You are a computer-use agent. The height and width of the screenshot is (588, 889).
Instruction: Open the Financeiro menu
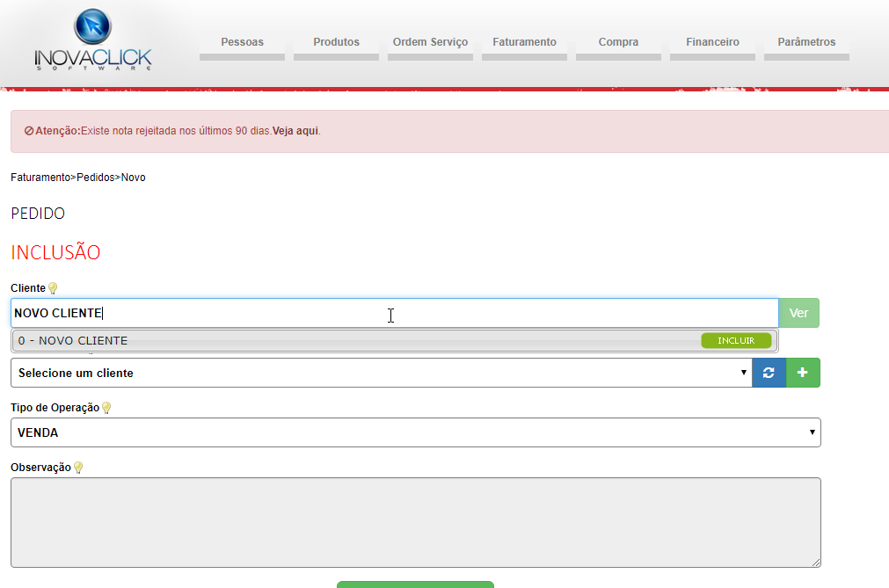[712, 42]
